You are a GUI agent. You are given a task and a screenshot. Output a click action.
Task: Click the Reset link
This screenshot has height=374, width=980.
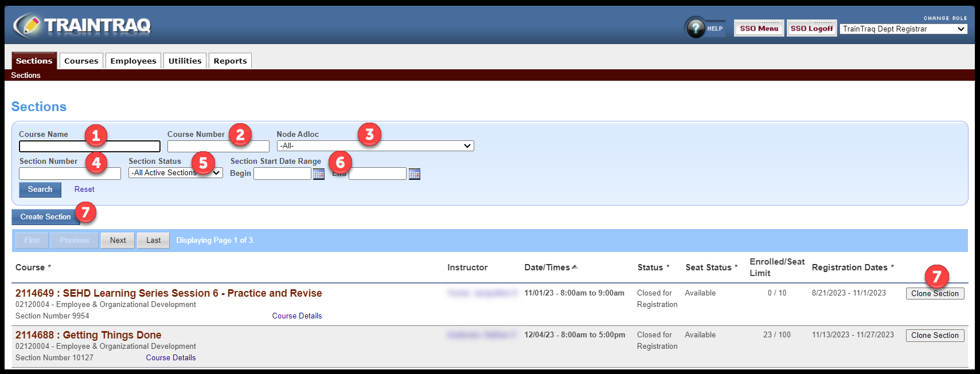click(84, 190)
